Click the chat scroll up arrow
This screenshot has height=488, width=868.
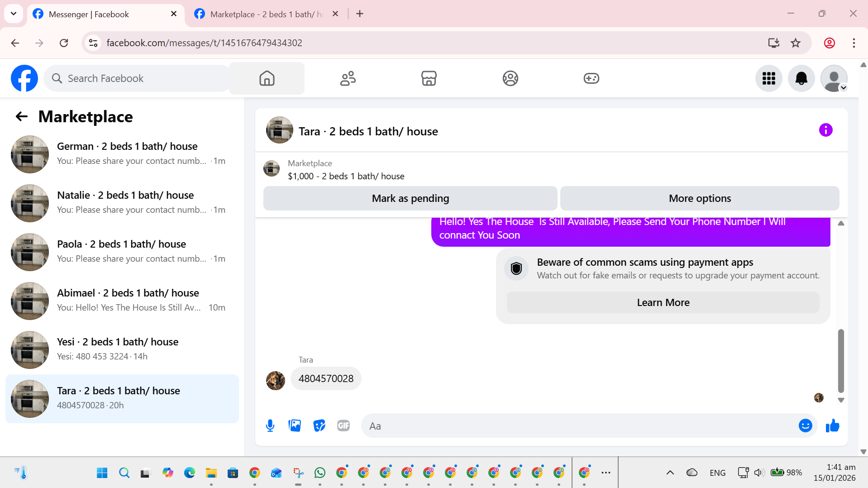(841, 223)
